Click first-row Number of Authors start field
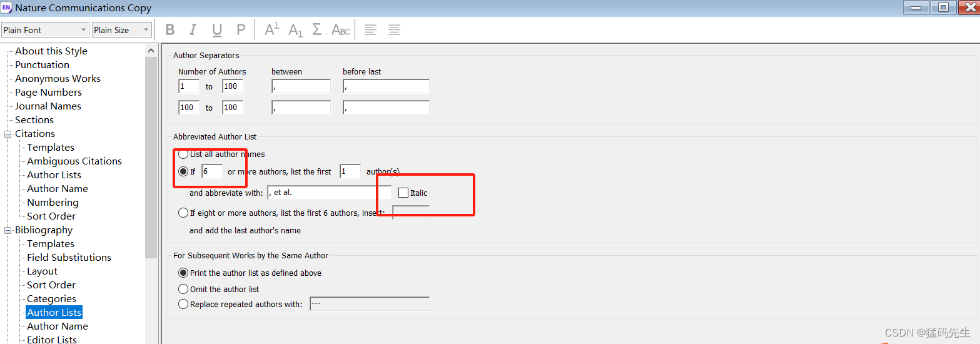The image size is (980, 344). [189, 86]
